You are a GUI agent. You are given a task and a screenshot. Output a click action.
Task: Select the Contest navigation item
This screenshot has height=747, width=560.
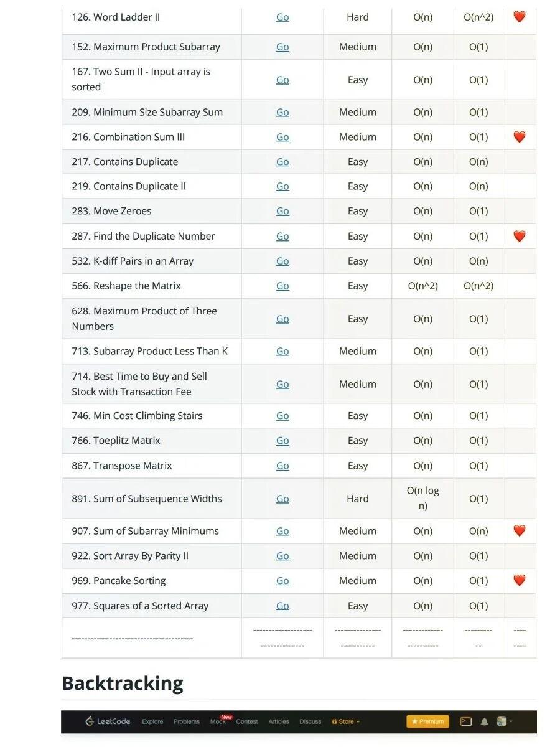(x=247, y=722)
